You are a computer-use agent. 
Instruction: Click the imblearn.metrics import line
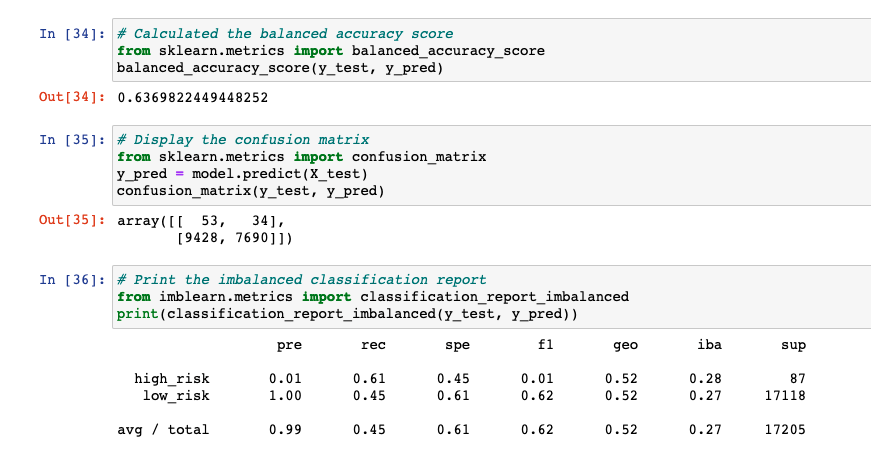[x=373, y=297]
